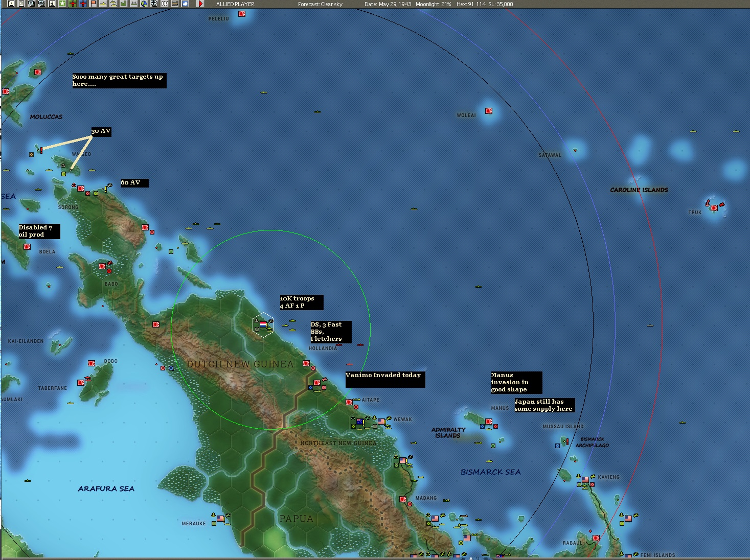This screenshot has width=750, height=560.
Task: Click the railroad track toolbar icon
Action: click(x=175, y=4)
